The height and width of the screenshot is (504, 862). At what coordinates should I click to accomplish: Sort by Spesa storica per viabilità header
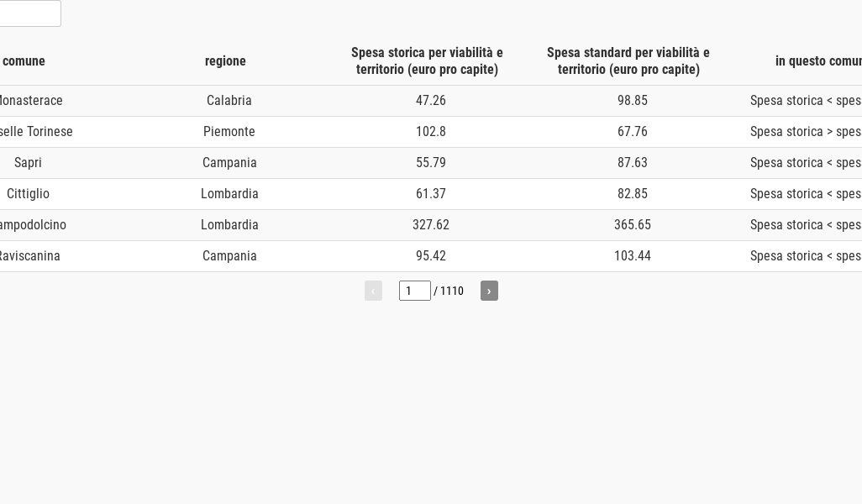(x=427, y=61)
